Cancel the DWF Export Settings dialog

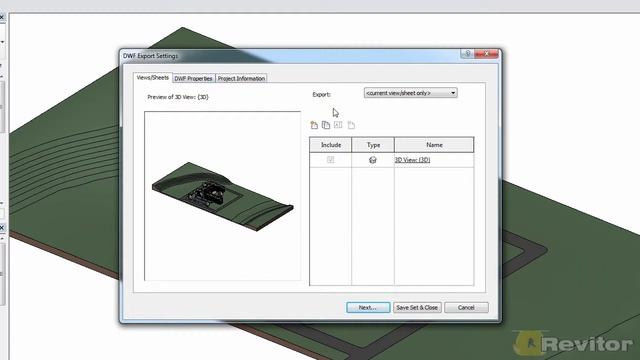466,307
